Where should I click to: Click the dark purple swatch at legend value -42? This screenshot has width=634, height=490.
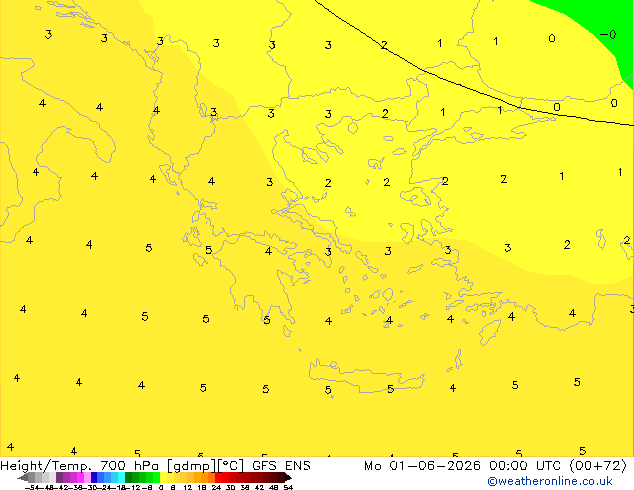click(59, 477)
